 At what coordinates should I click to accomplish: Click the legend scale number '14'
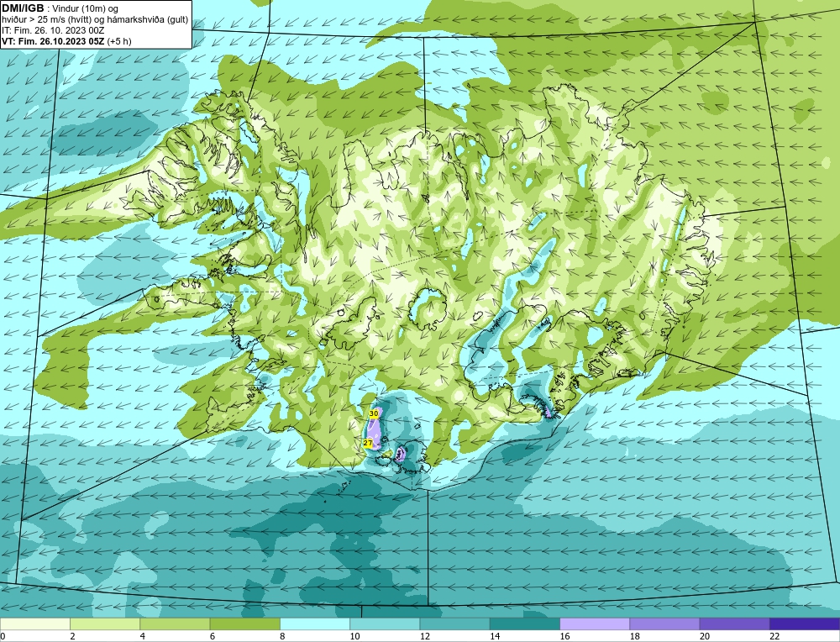(x=494, y=636)
